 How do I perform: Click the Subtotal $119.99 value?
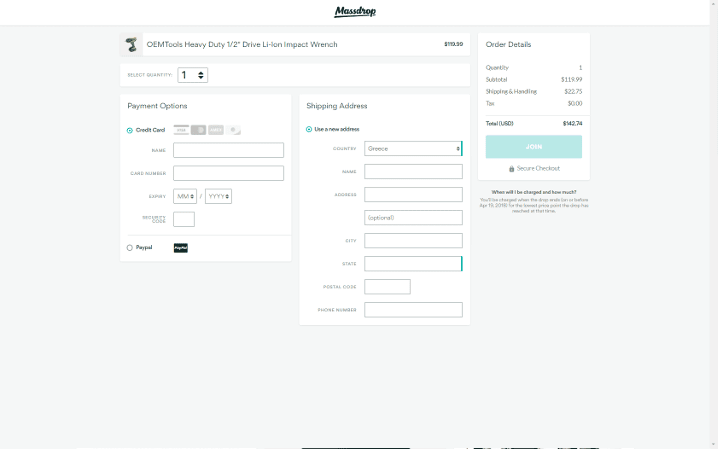tap(571, 80)
